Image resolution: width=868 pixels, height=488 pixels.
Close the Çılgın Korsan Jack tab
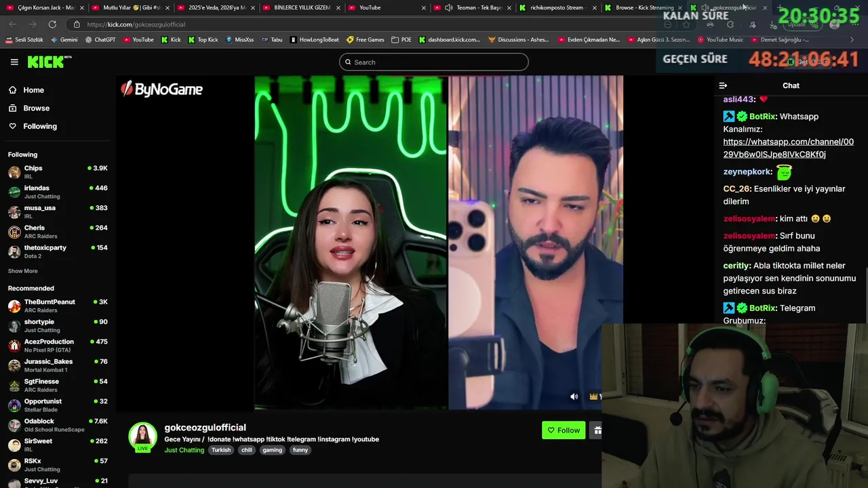[x=82, y=7]
